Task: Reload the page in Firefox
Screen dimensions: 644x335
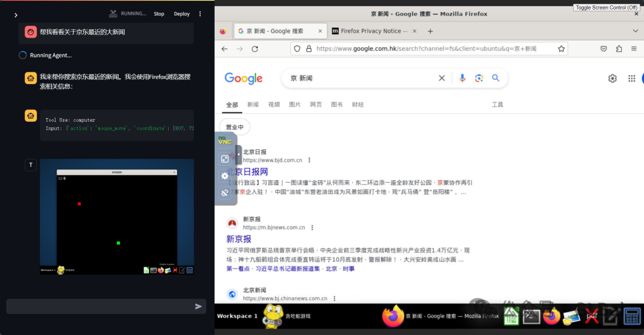Action: click(255, 49)
